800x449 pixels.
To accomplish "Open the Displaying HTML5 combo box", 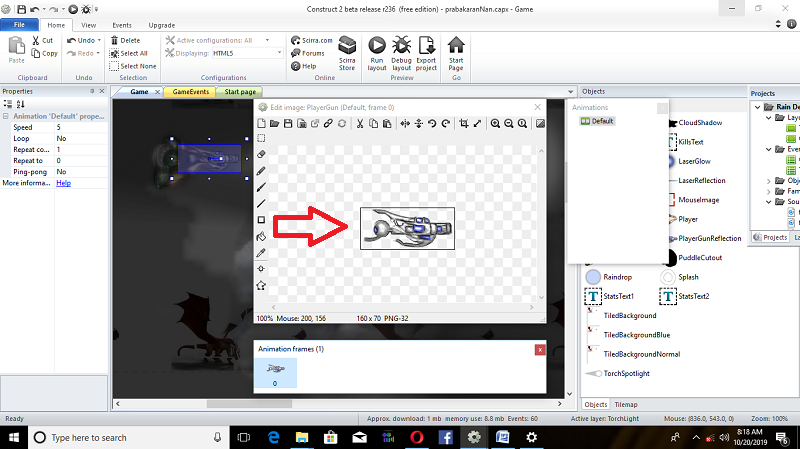I will (247, 53).
